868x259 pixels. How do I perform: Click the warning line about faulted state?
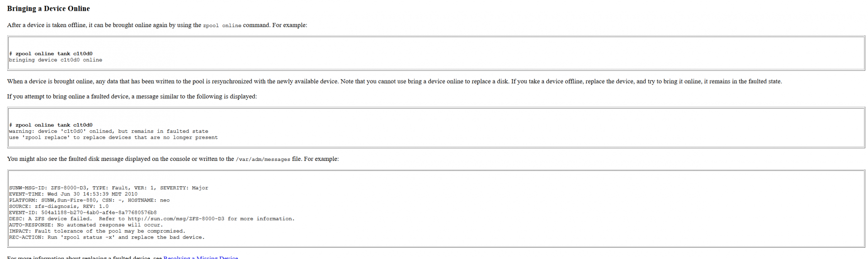coord(108,132)
